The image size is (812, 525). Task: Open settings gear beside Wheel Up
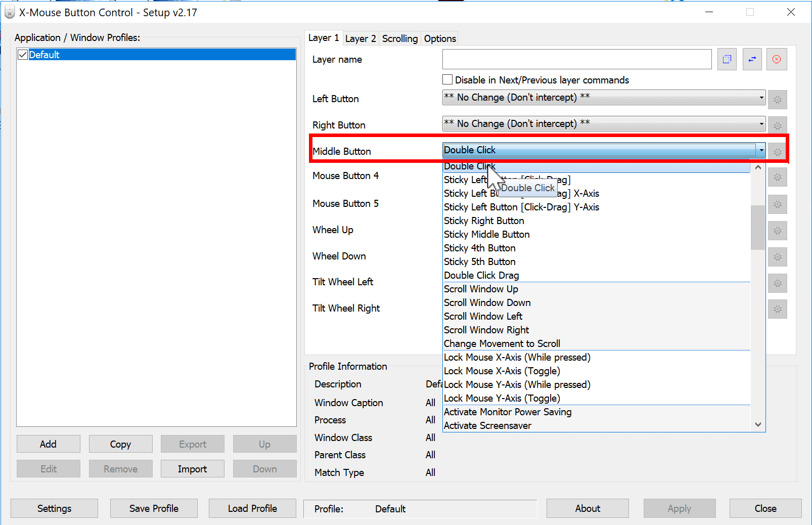tap(778, 230)
